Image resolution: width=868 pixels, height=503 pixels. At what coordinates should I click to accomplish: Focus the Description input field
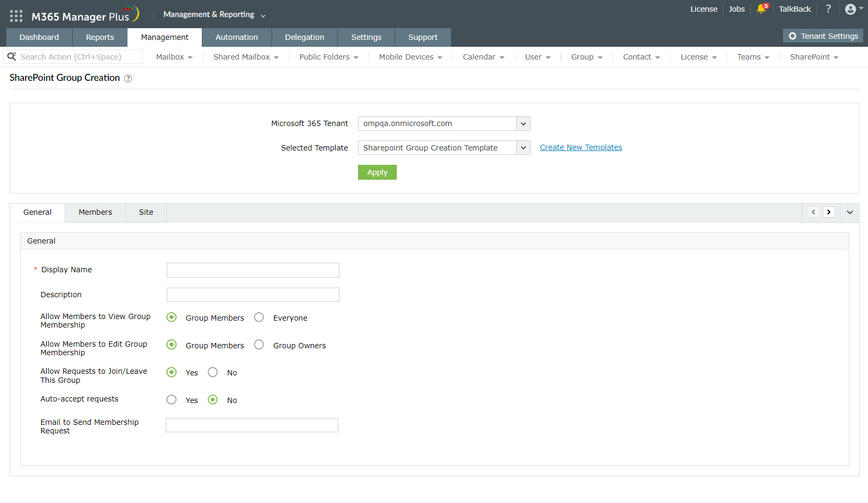click(x=253, y=295)
